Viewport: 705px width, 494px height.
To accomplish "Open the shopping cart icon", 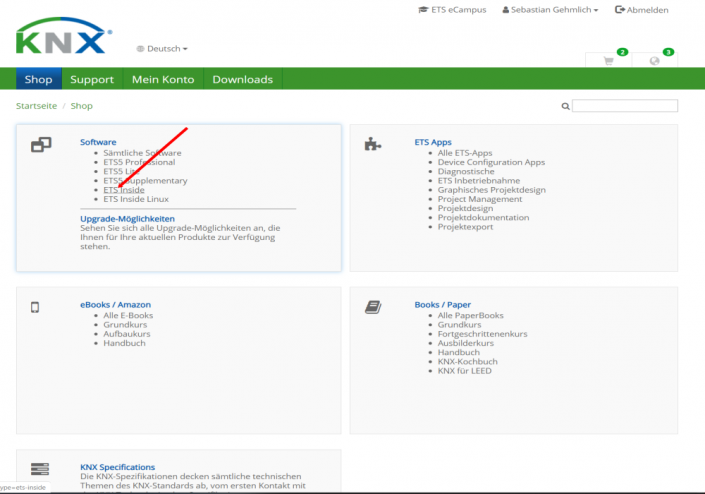I will [607, 61].
